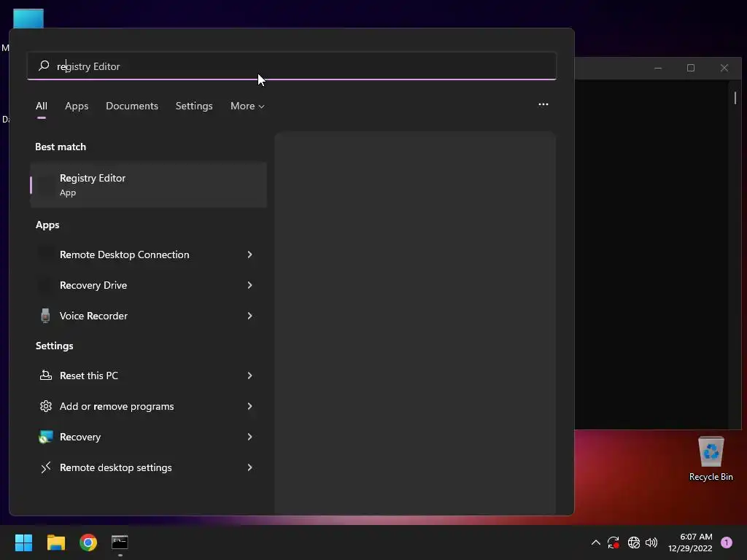Open the Voice Recorder result text
Image resolution: width=747 pixels, height=560 pixels.
[93, 316]
